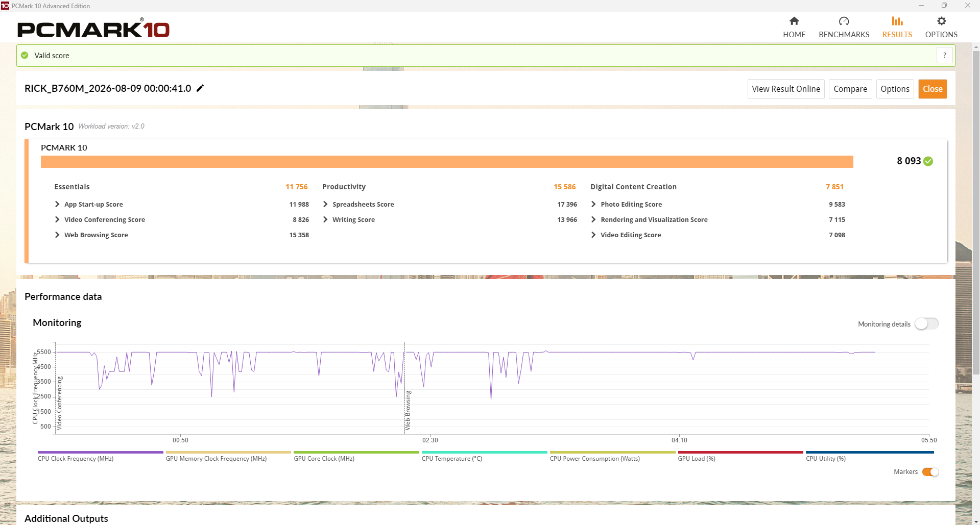Click the Essentials heading

pyautogui.click(x=72, y=187)
